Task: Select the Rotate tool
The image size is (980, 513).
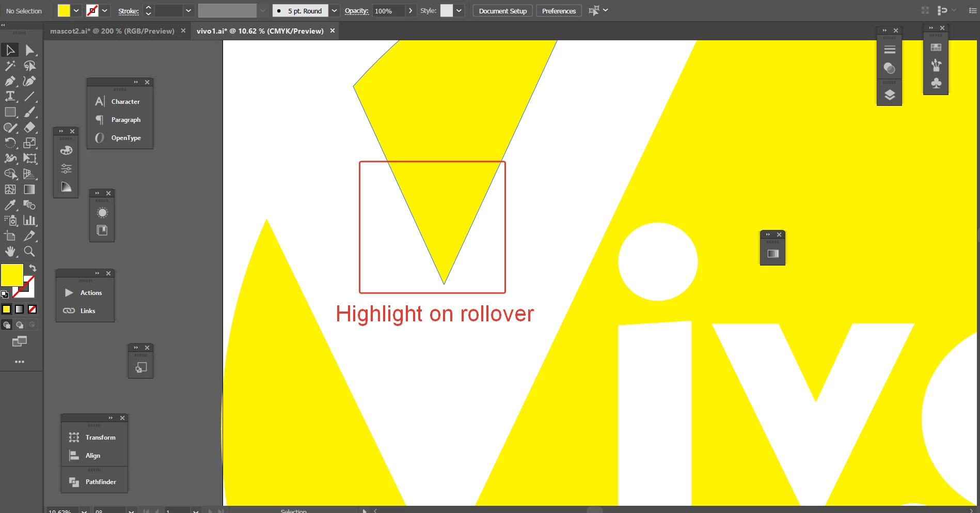Action: tap(10, 143)
